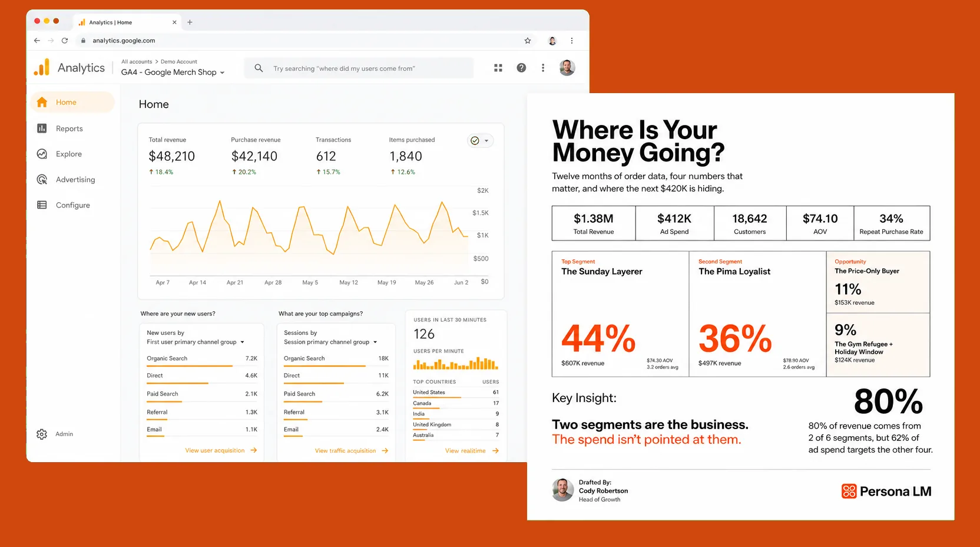Open the Reports sidebar icon

tap(42, 128)
